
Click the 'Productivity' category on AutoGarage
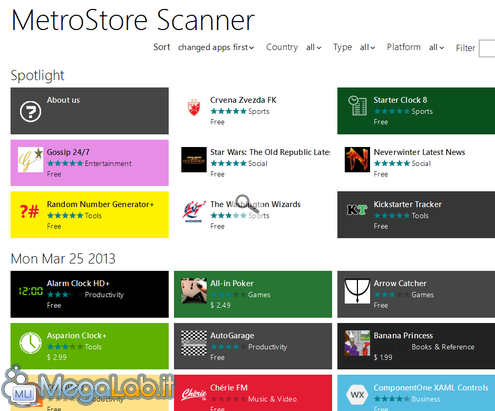pos(267,347)
